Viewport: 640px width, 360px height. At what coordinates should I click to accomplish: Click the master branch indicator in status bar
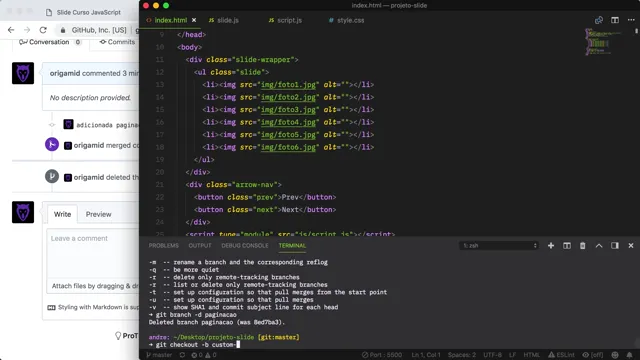pyautogui.click(x=159, y=355)
